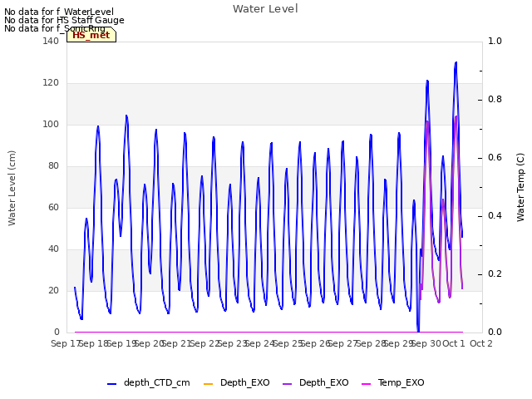Click the HS_met annotation label
The height and width of the screenshot is (399, 532).
(91, 35)
